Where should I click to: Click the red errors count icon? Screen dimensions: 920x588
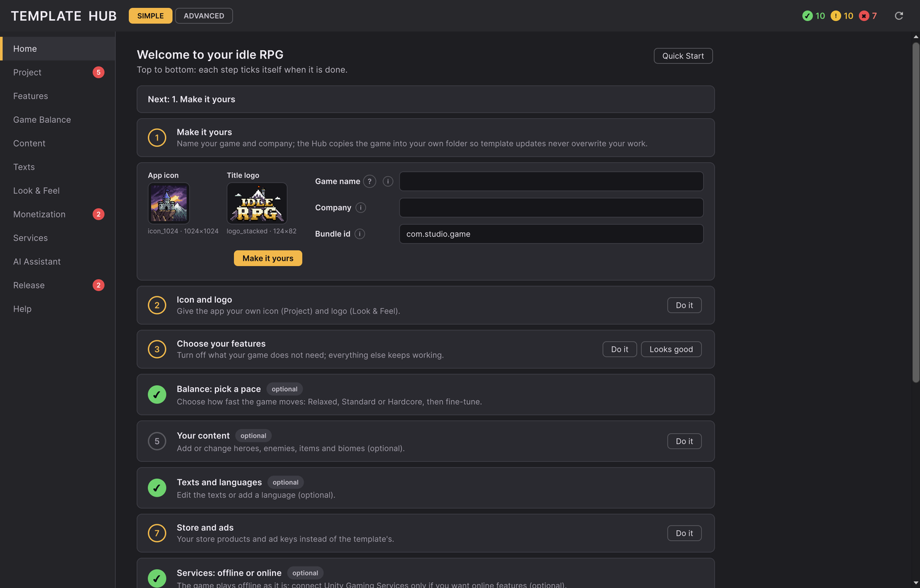coord(864,16)
